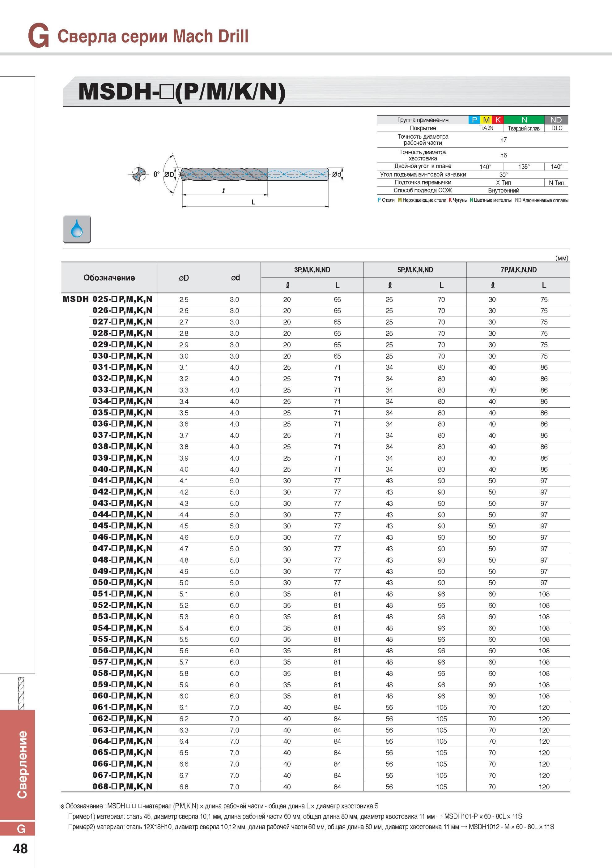Click the 'Внутренний' coolant supply value

click(503, 191)
